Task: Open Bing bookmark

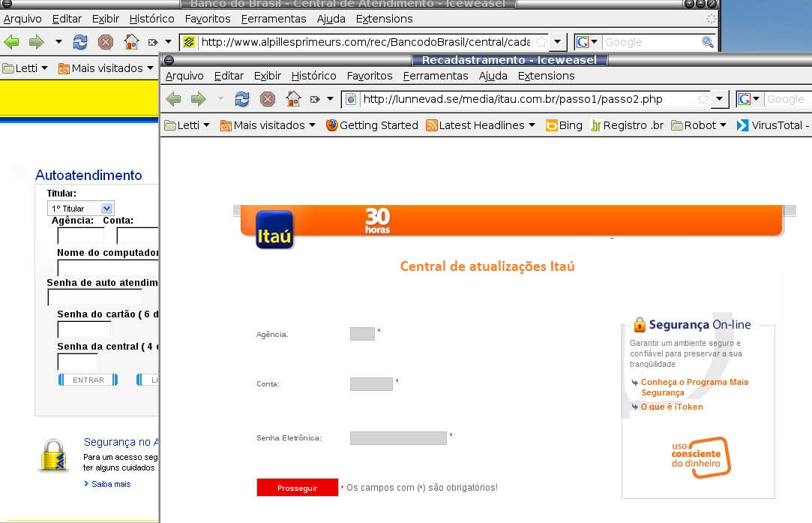Action: [x=564, y=125]
